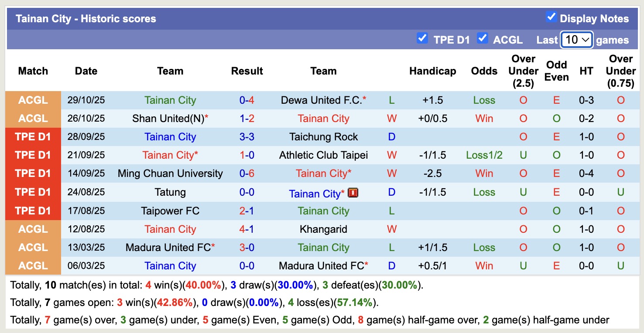This screenshot has height=333, width=644.
Task: Click the 4-1 result versus Khangarid
Action: pyautogui.click(x=247, y=229)
